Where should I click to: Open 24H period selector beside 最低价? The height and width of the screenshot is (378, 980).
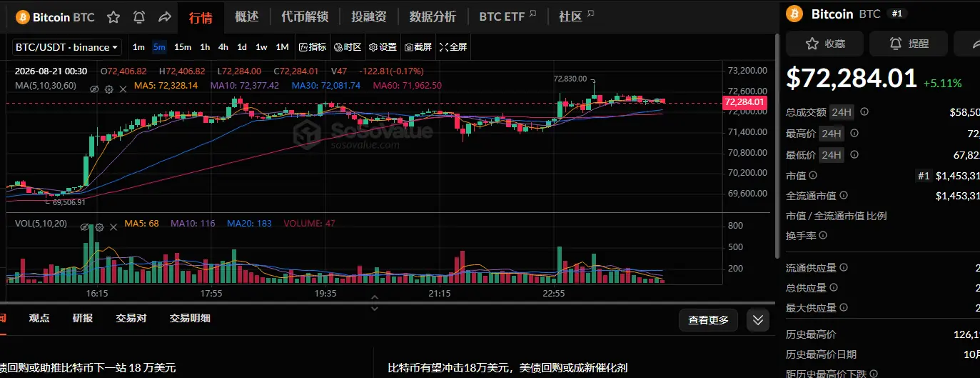point(832,154)
